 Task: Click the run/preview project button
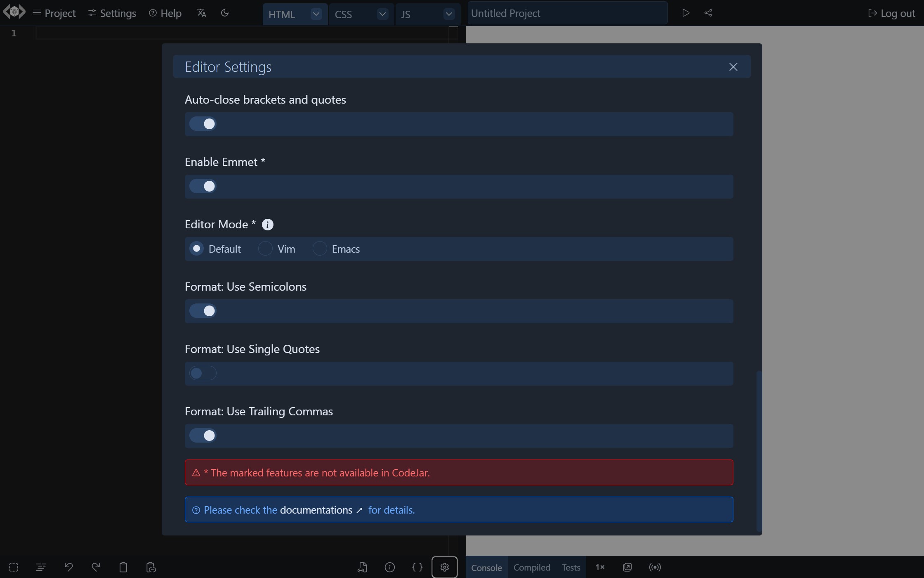[x=685, y=13]
